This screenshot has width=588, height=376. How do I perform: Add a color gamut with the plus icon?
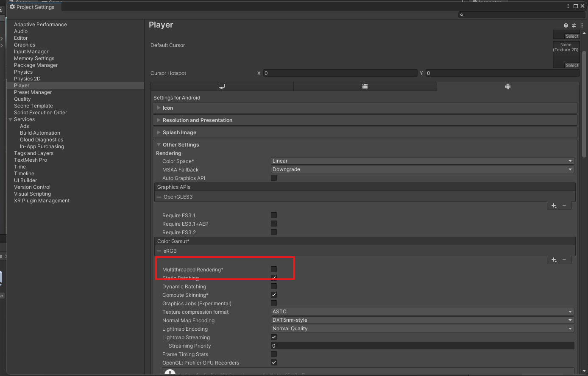554,260
